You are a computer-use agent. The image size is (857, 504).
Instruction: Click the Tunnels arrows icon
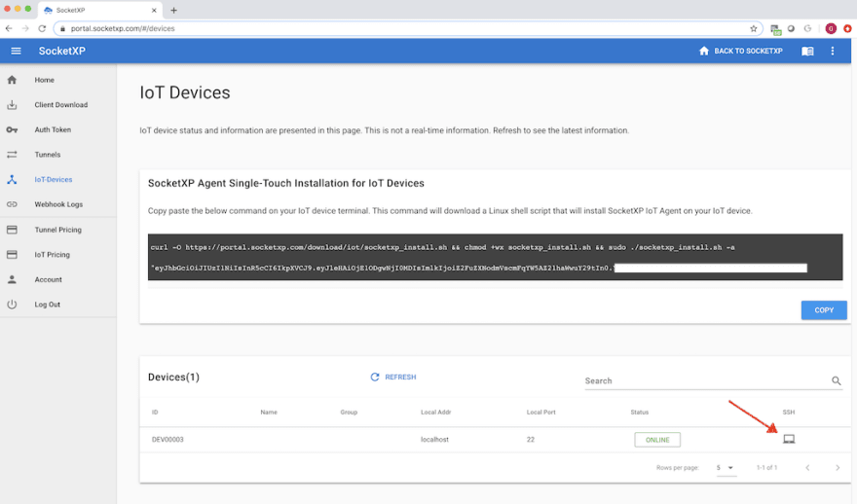[x=12, y=155]
